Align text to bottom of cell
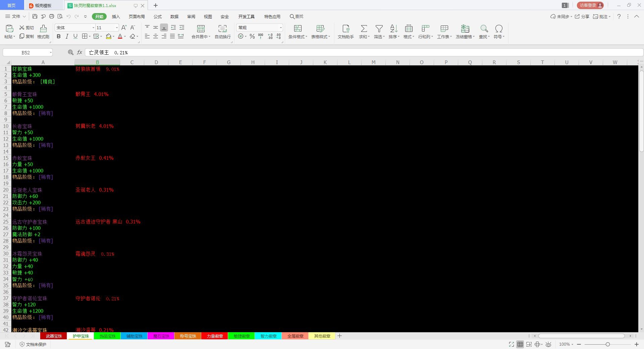The image size is (644, 349). [164, 28]
